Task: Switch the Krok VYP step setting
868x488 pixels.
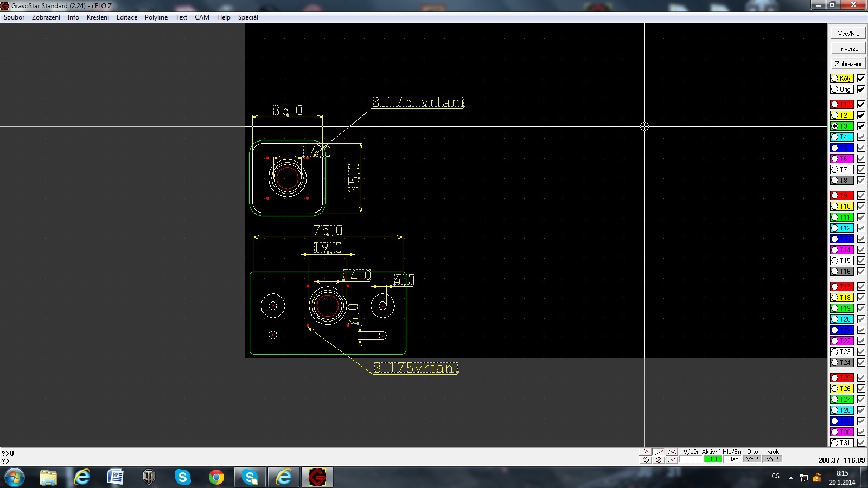Action: pyautogui.click(x=773, y=459)
